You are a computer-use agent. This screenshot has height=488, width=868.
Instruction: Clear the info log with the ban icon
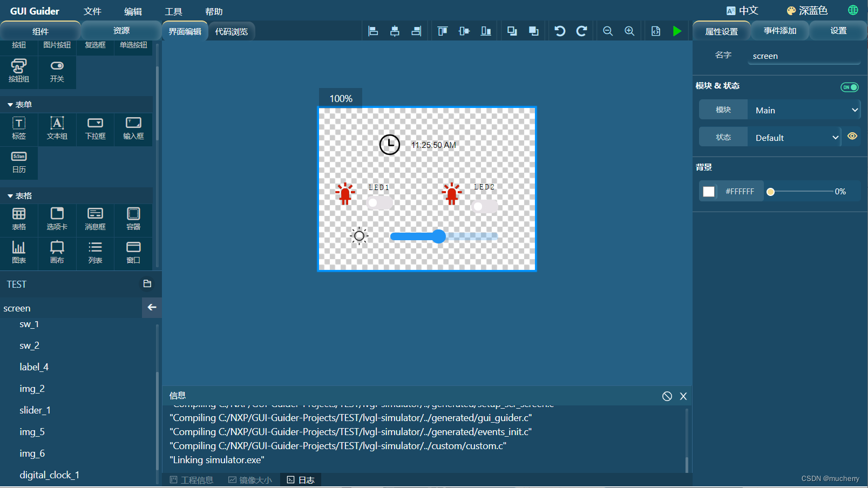tap(667, 396)
